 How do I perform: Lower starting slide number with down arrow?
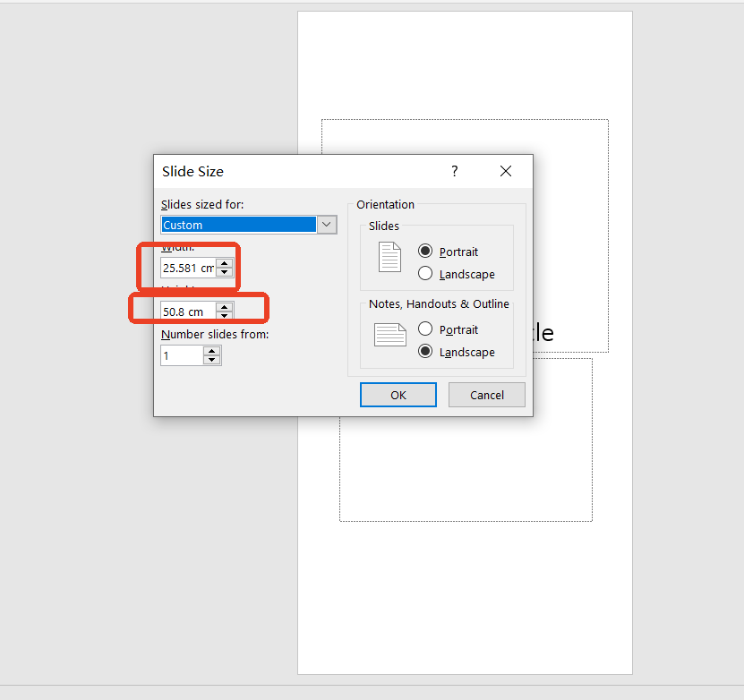coord(211,360)
